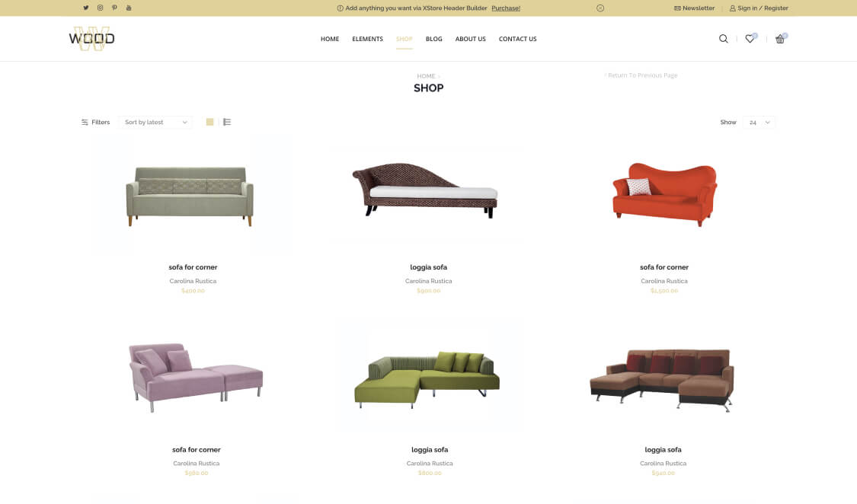Expand the Sort by latest dropdown
The height and width of the screenshot is (504, 857).
(x=155, y=123)
